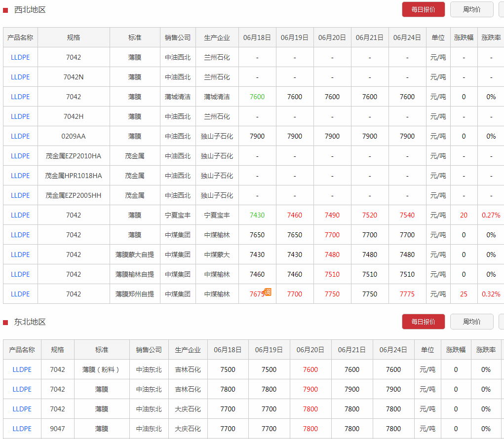
Task: Click 生产企业 header in 东北地区 table
Action: [188, 350]
